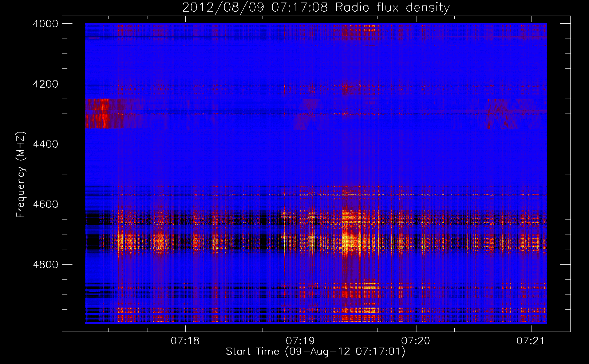Screen dimensions: 589x364
Task: Select the 4200 frequency axis label
Action: pyautogui.click(x=46, y=84)
